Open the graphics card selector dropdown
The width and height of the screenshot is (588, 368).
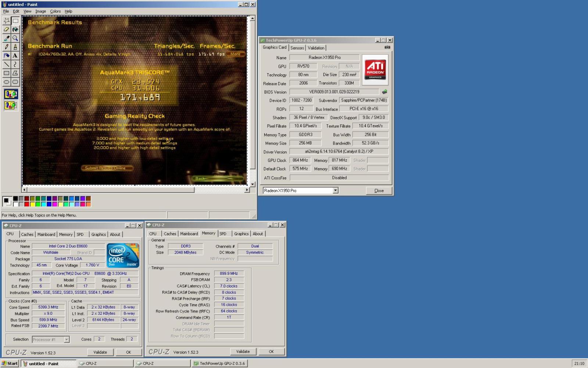pyautogui.click(x=335, y=190)
